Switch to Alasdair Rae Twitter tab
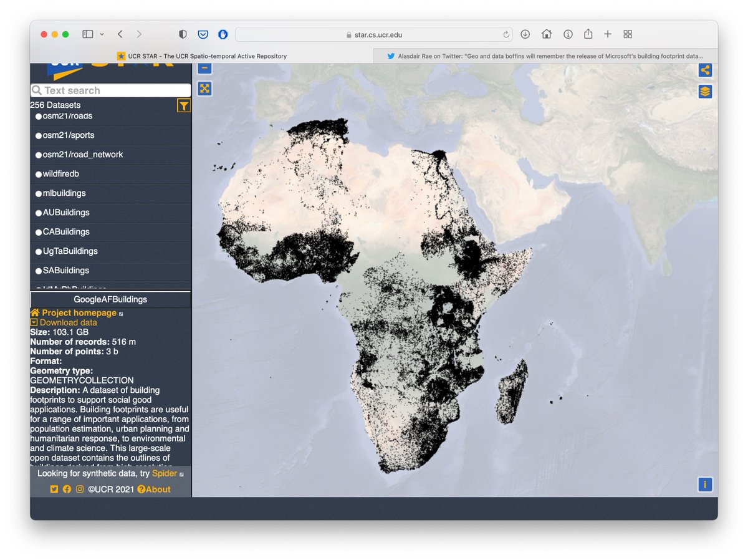The image size is (748, 560). tap(545, 56)
